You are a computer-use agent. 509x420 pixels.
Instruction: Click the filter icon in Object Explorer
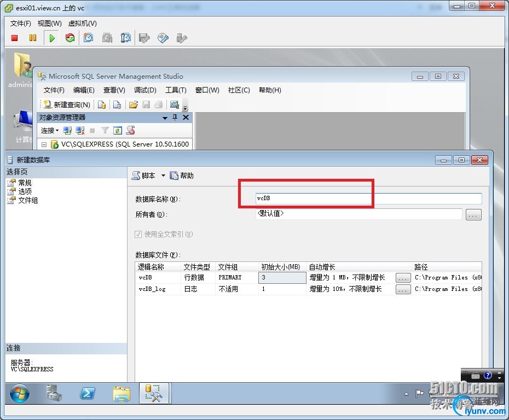105,130
